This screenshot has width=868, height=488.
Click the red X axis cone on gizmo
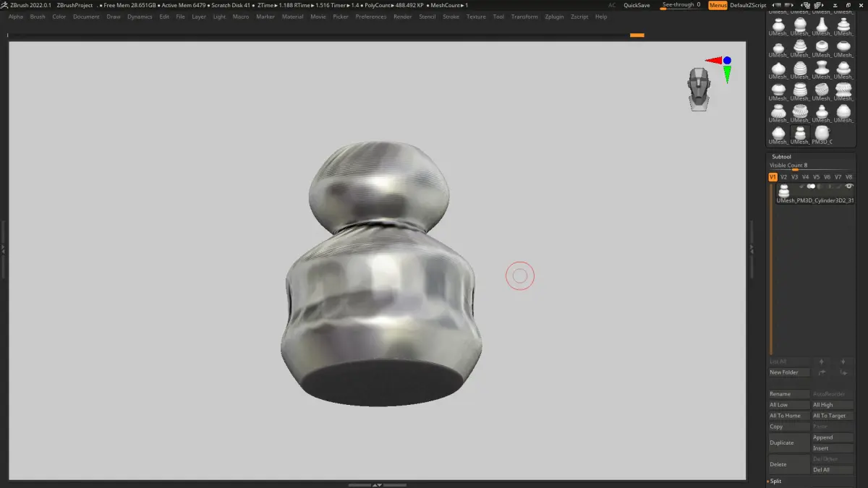pos(713,61)
